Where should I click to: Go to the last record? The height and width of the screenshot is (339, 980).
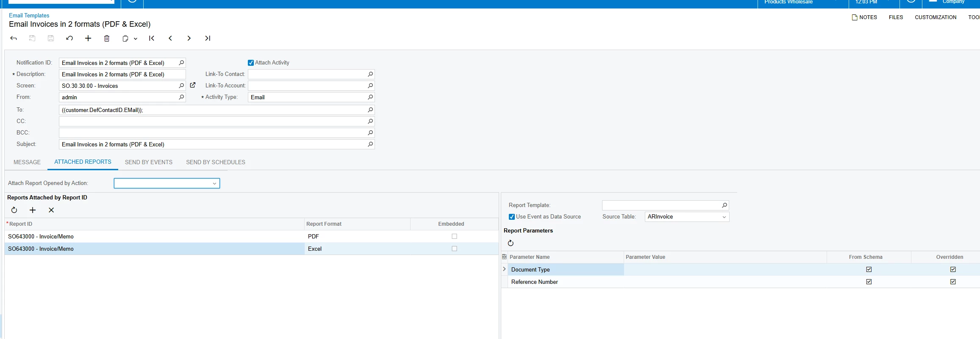[x=208, y=38]
